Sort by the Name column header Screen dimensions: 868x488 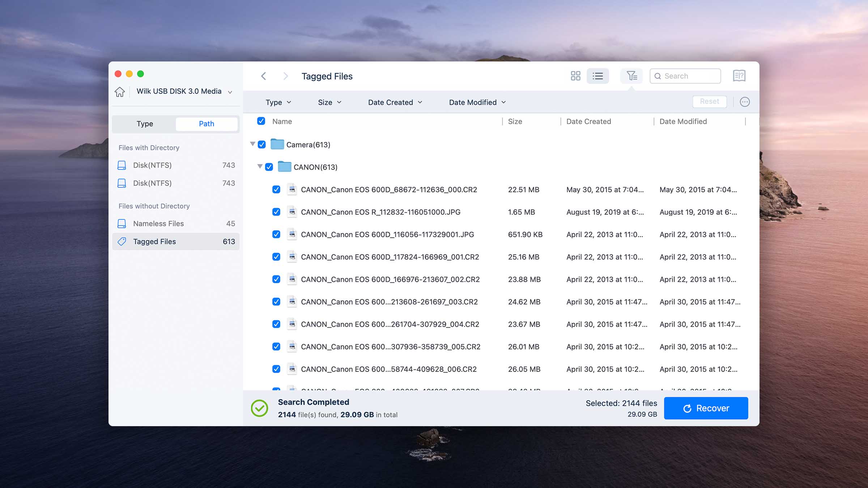click(x=282, y=121)
